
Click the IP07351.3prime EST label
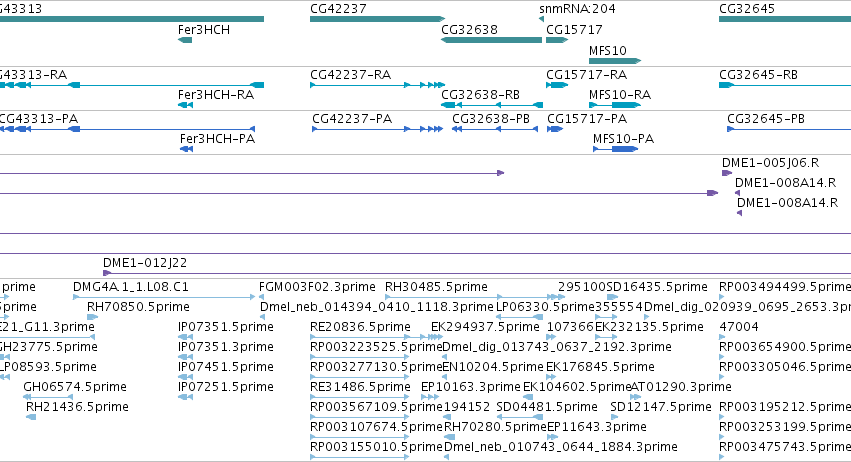226,347
